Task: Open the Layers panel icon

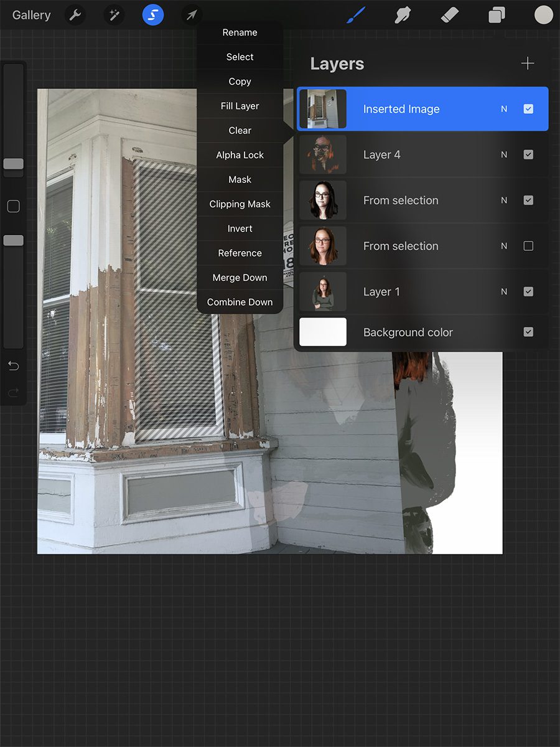Action: (x=496, y=15)
